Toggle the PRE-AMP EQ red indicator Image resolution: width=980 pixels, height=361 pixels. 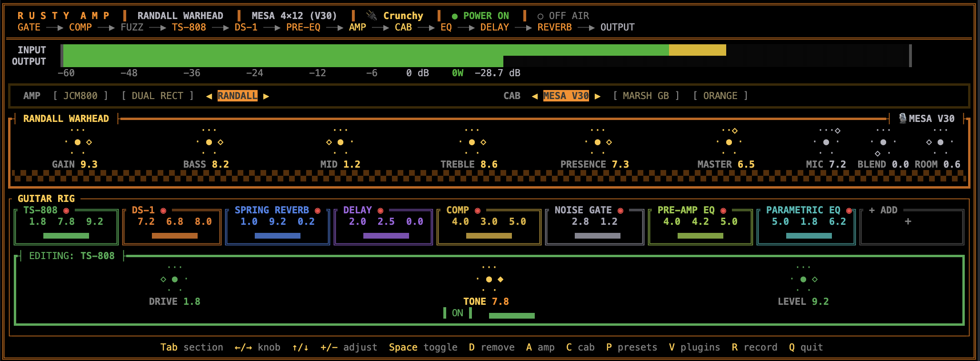[723, 211]
